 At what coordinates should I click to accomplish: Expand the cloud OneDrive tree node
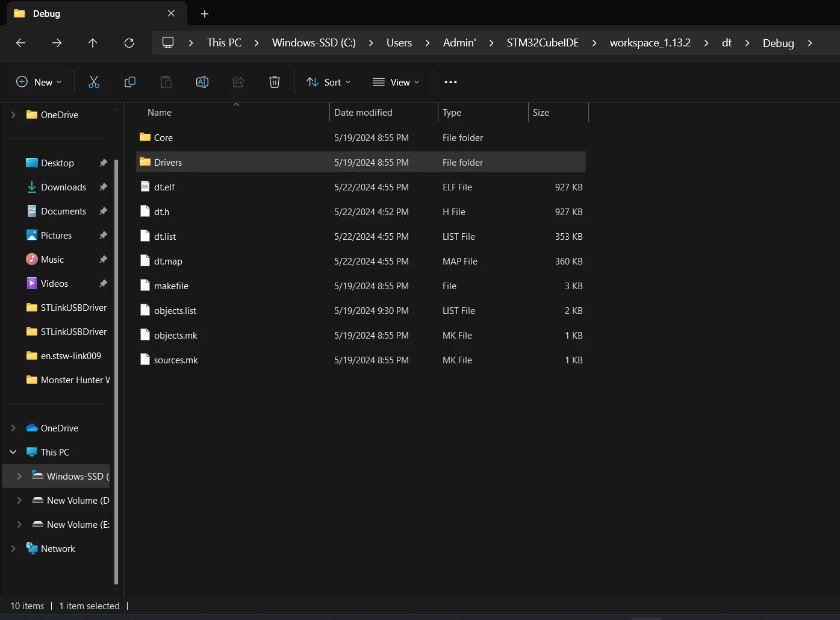coord(13,428)
